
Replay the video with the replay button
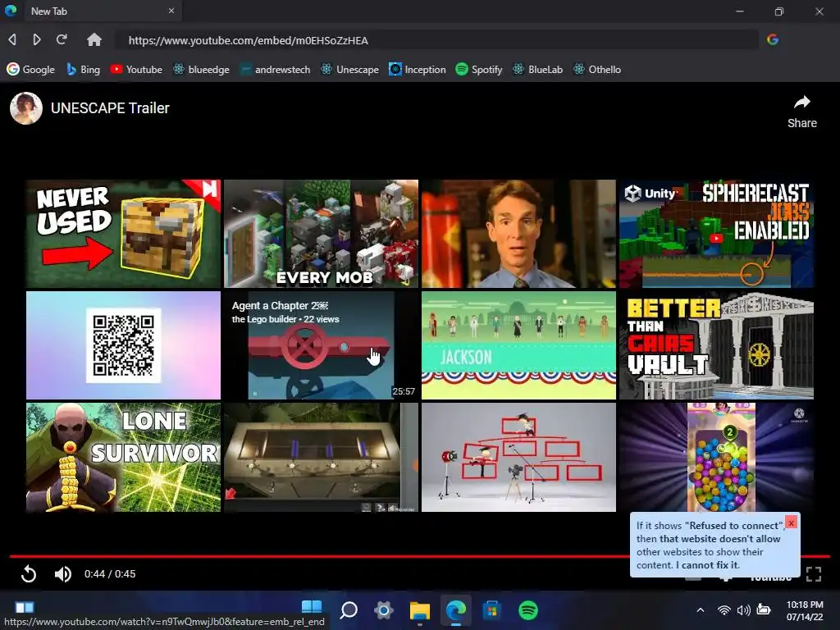pos(29,573)
